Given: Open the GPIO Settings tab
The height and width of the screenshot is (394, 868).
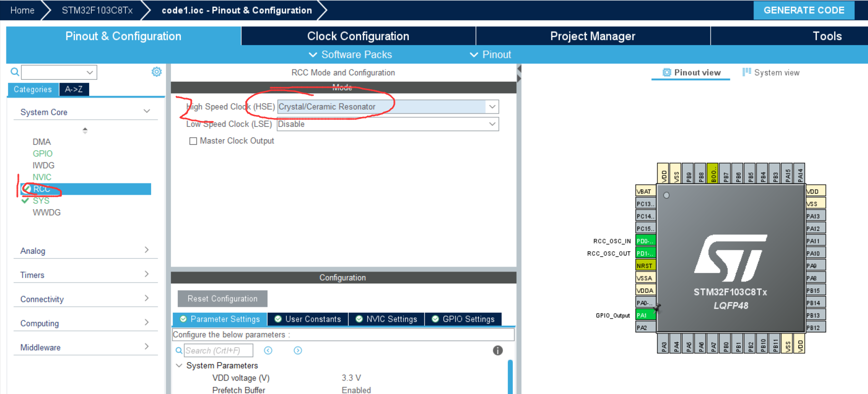Looking at the screenshot, I should coord(463,319).
